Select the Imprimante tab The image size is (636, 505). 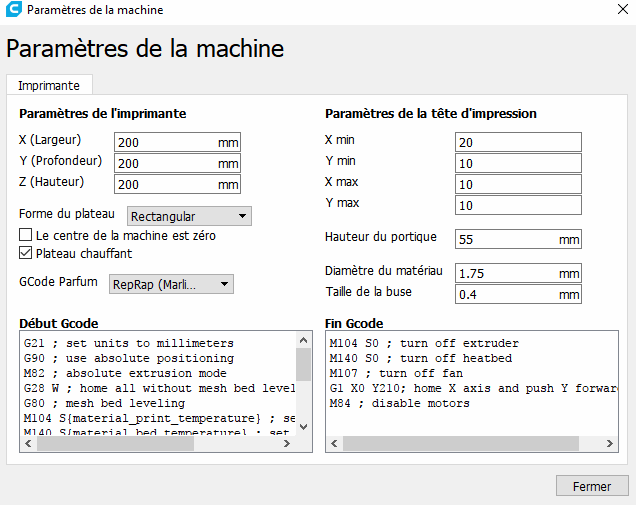(x=49, y=86)
